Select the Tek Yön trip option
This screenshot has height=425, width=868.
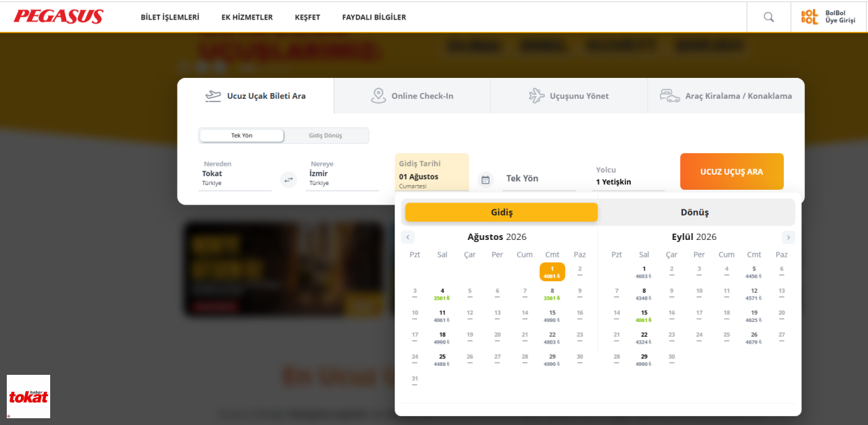point(241,136)
